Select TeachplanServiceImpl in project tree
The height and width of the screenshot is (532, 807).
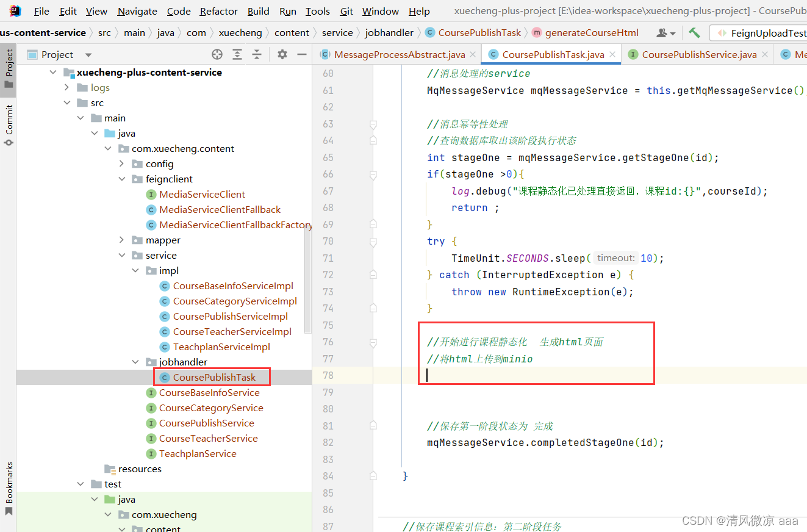pyautogui.click(x=221, y=347)
